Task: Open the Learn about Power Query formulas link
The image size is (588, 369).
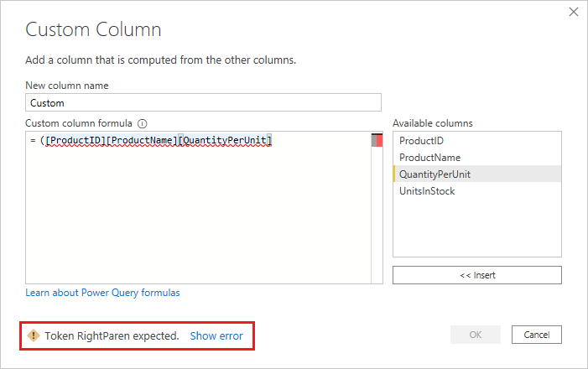Action: point(102,293)
